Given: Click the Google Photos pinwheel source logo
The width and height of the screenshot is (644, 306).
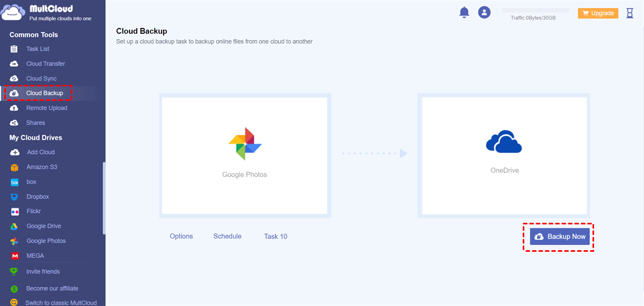Looking at the screenshot, I should (x=245, y=143).
